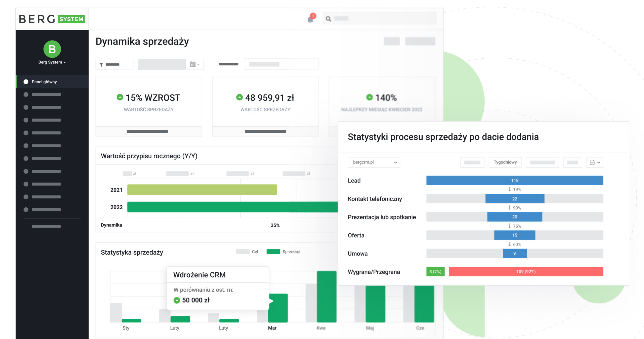
Task: Click the BERG SYSTEM logo
Action: coord(52,19)
